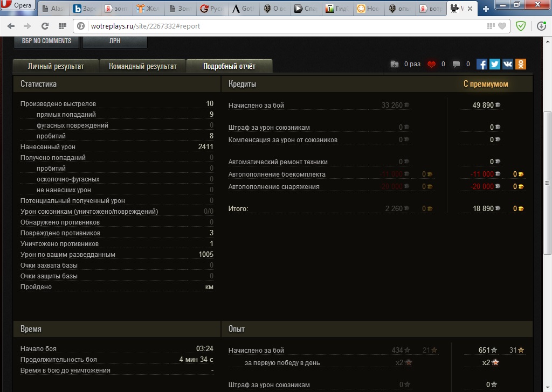The image size is (552, 392).
Task: Click the ВБР NO COMMENTS button
Action: 46,41
